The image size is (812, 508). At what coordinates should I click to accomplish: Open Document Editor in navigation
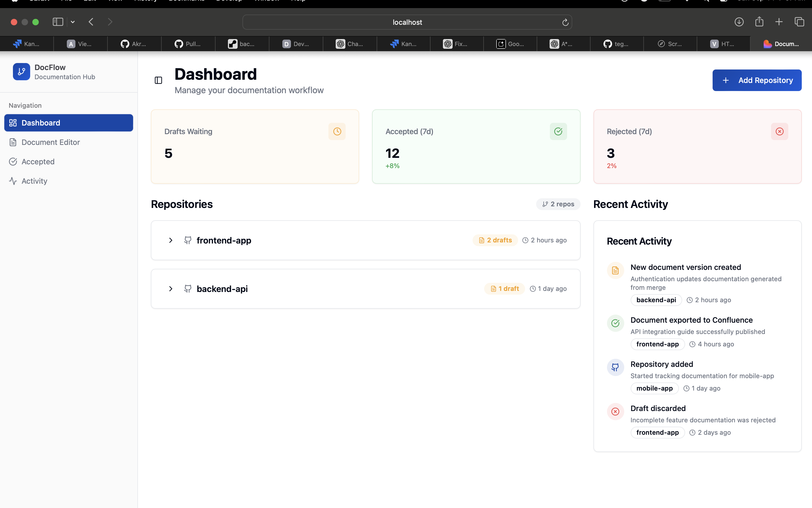tap(50, 142)
